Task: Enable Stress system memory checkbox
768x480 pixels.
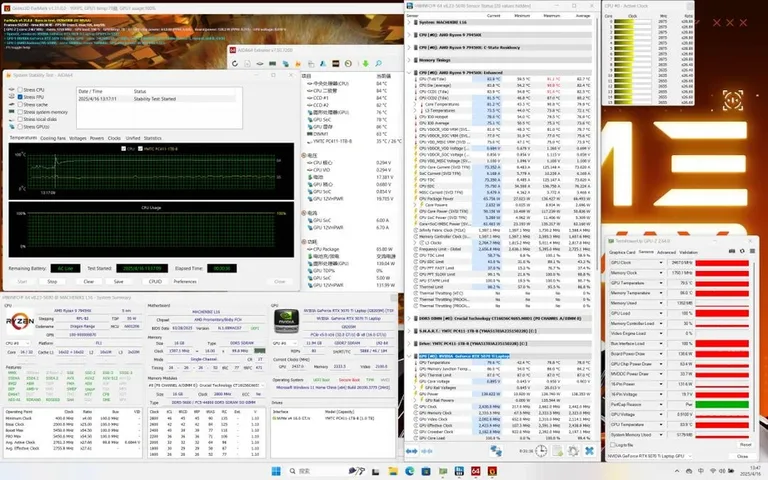Action: pos(20,112)
